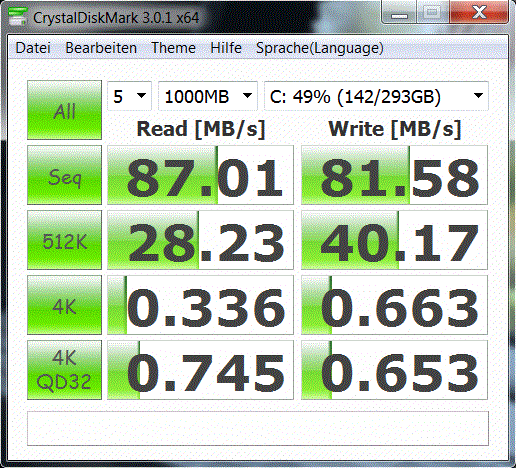Run the Seq benchmark test
Image resolution: width=516 pixels, height=468 pixels.
point(64,175)
